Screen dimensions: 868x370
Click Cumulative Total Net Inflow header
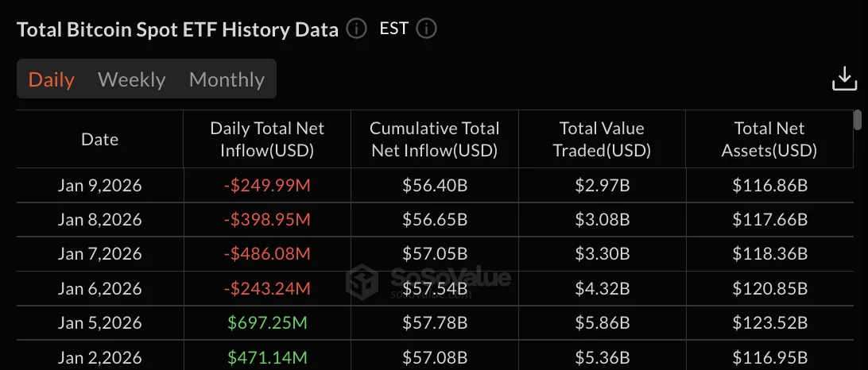(x=434, y=139)
